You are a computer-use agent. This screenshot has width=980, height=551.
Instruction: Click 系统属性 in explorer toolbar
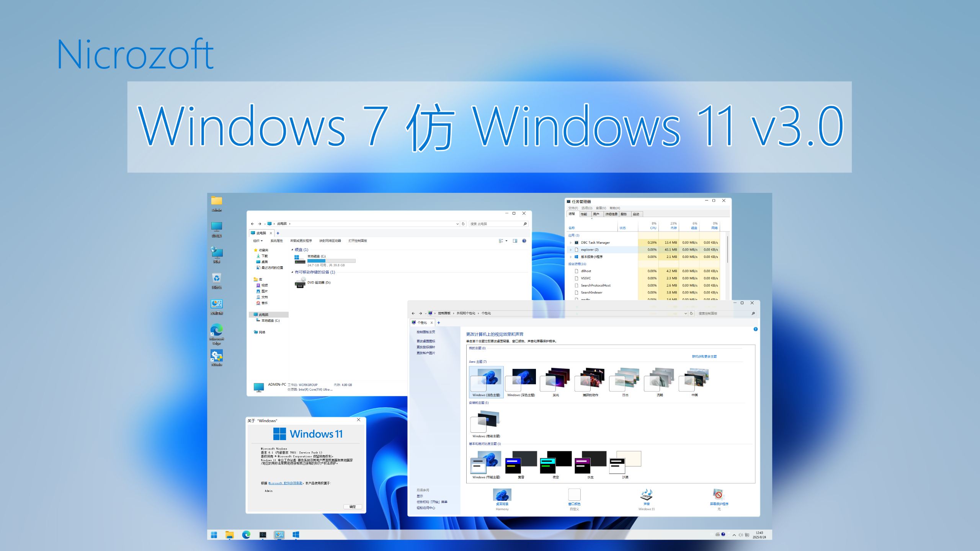(276, 241)
